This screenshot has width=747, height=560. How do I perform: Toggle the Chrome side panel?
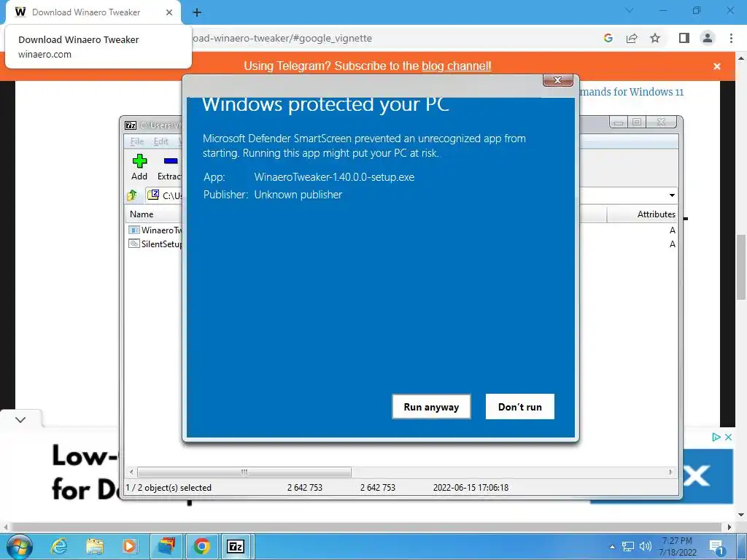point(684,38)
